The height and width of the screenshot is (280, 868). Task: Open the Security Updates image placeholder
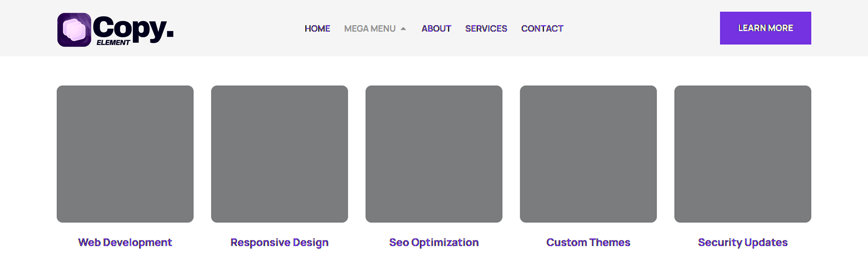pyautogui.click(x=742, y=154)
